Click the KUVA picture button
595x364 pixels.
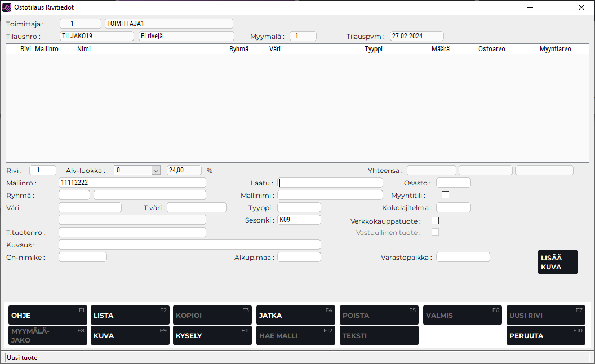tap(130, 335)
